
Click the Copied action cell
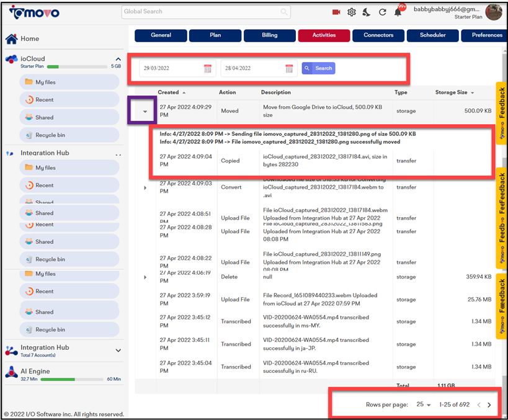[x=230, y=161]
